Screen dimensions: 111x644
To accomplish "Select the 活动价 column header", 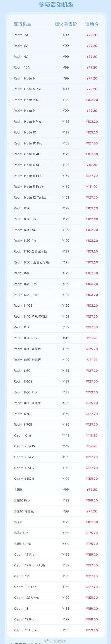I will [92, 24].
